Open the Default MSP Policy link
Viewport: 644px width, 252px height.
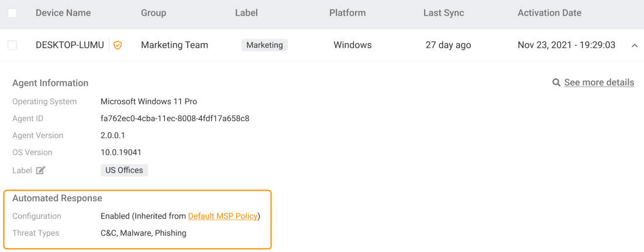coord(223,216)
